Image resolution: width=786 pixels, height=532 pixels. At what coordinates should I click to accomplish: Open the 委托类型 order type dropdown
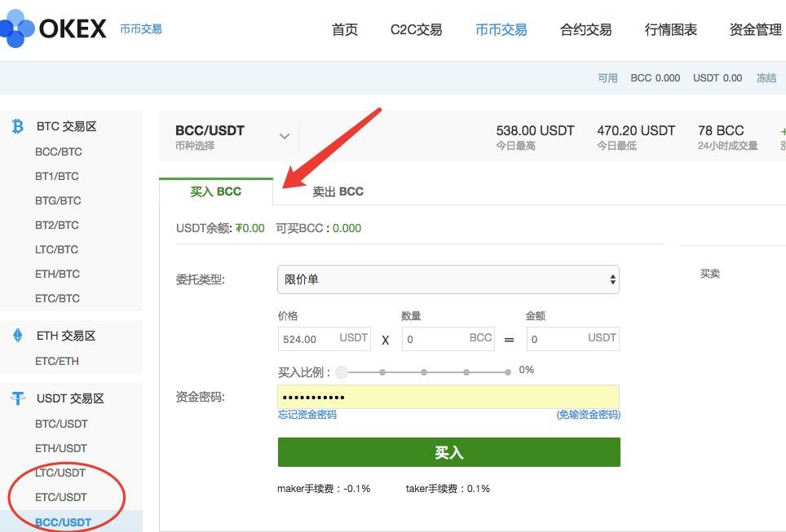click(448, 279)
